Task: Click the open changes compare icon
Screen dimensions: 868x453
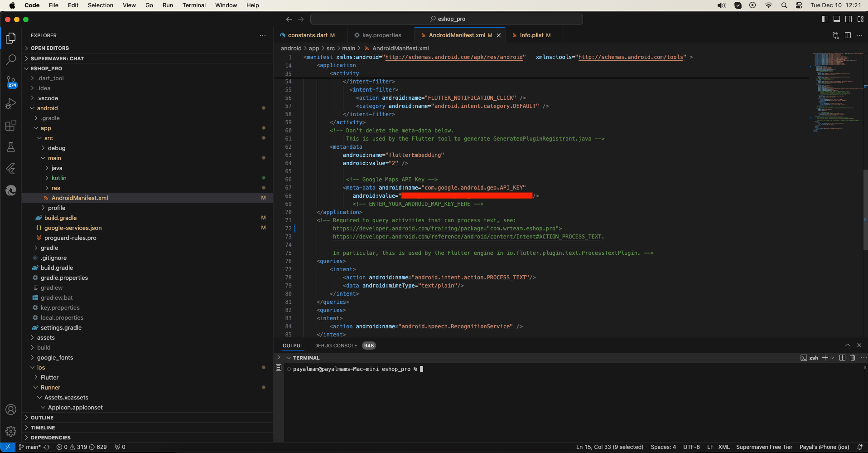Action: coord(836,35)
